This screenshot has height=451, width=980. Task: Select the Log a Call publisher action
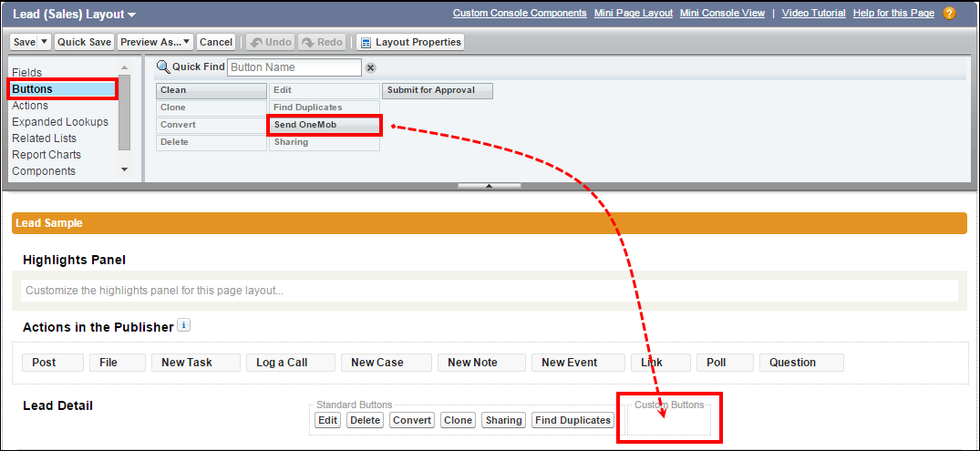pos(291,363)
